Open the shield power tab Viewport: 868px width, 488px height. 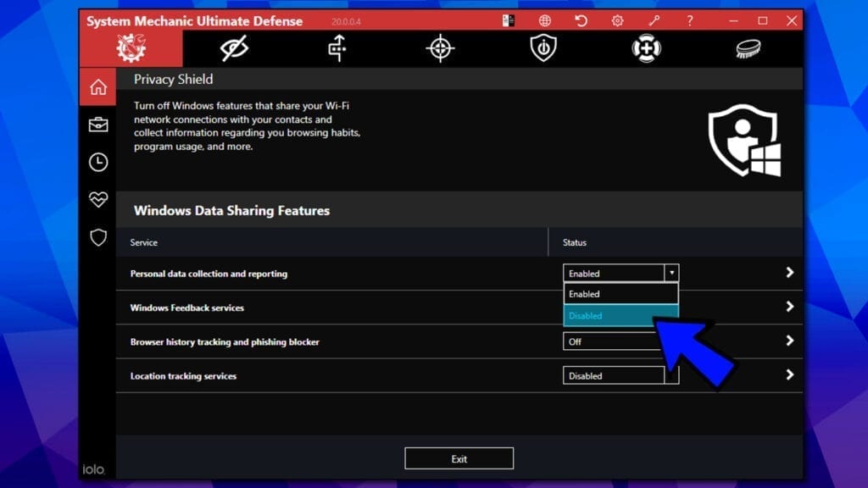click(x=543, y=48)
